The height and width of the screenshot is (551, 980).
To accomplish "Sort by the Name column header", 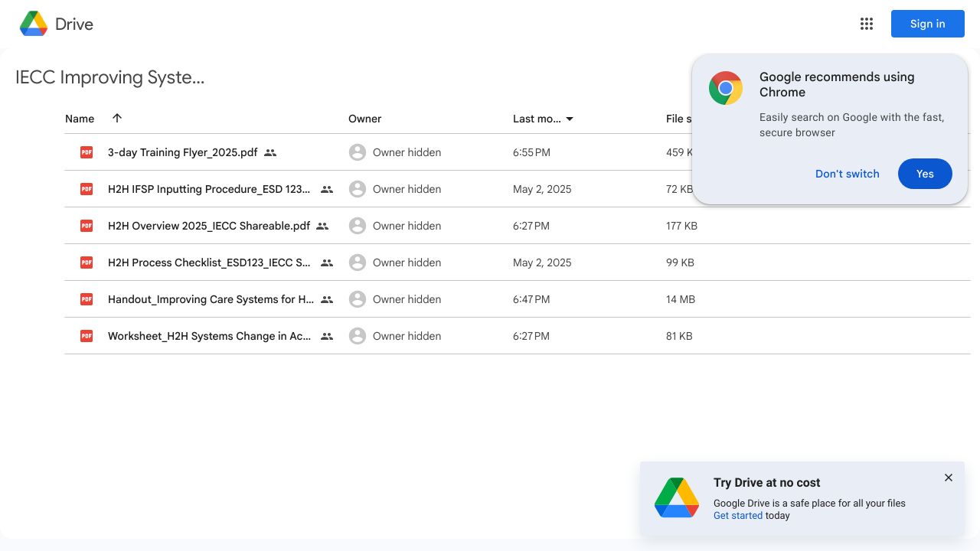I will coord(80,119).
